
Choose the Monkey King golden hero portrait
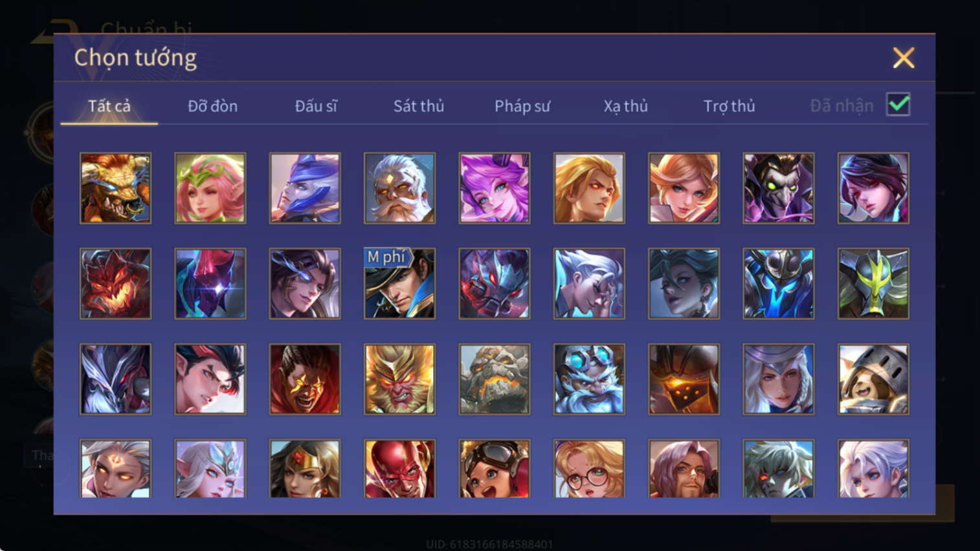pyautogui.click(x=399, y=379)
